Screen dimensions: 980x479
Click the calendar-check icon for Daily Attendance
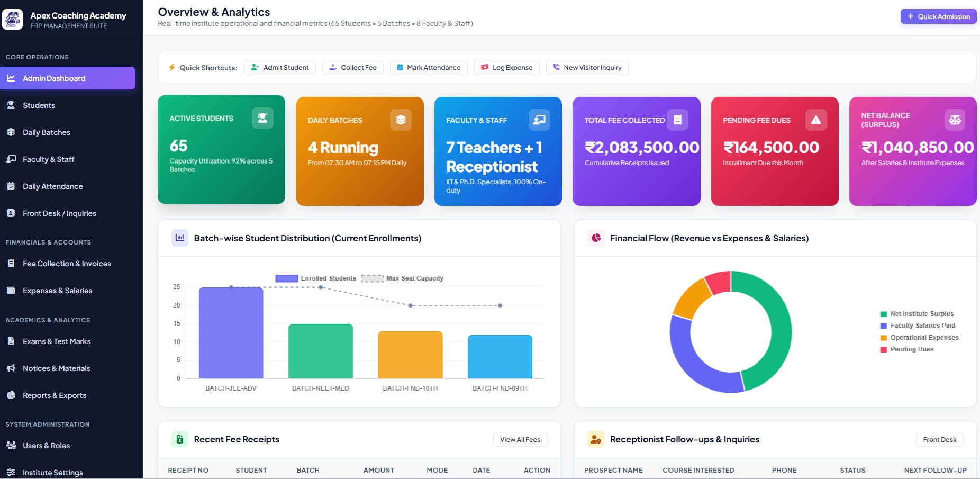(11, 186)
